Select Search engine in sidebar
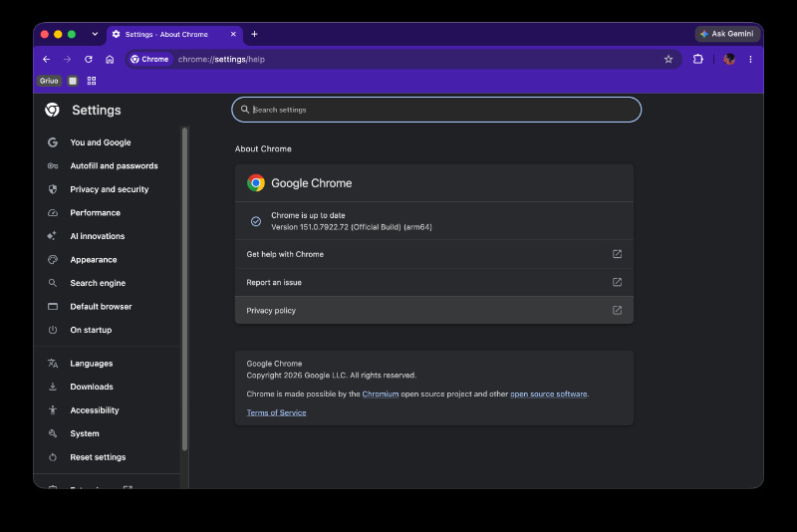The height and width of the screenshot is (532, 797). coord(98,283)
